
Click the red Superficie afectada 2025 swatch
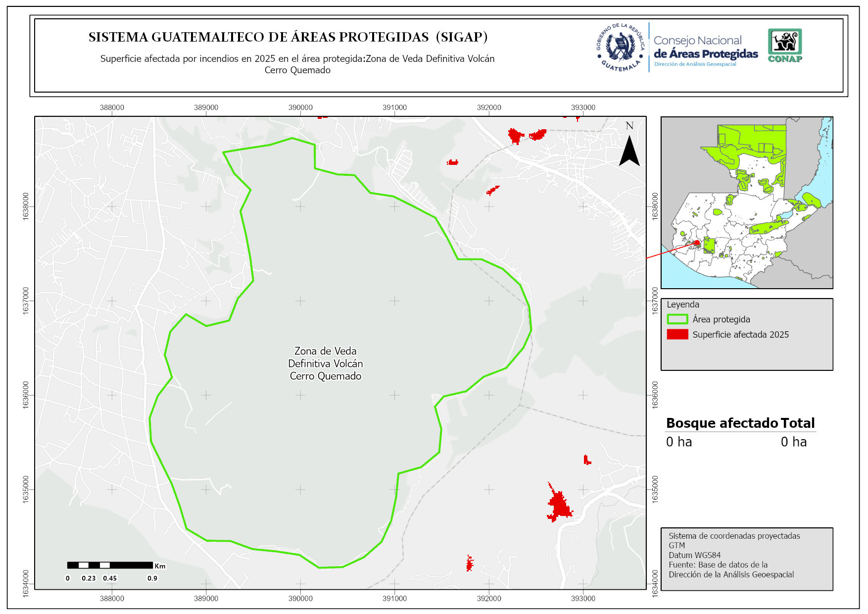pyautogui.click(x=677, y=335)
